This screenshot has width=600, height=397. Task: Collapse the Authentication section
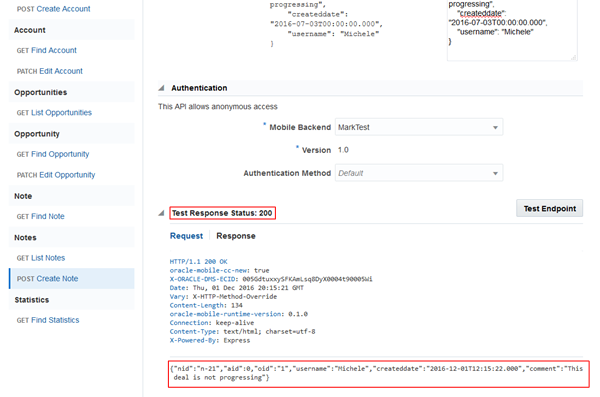(x=161, y=88)
